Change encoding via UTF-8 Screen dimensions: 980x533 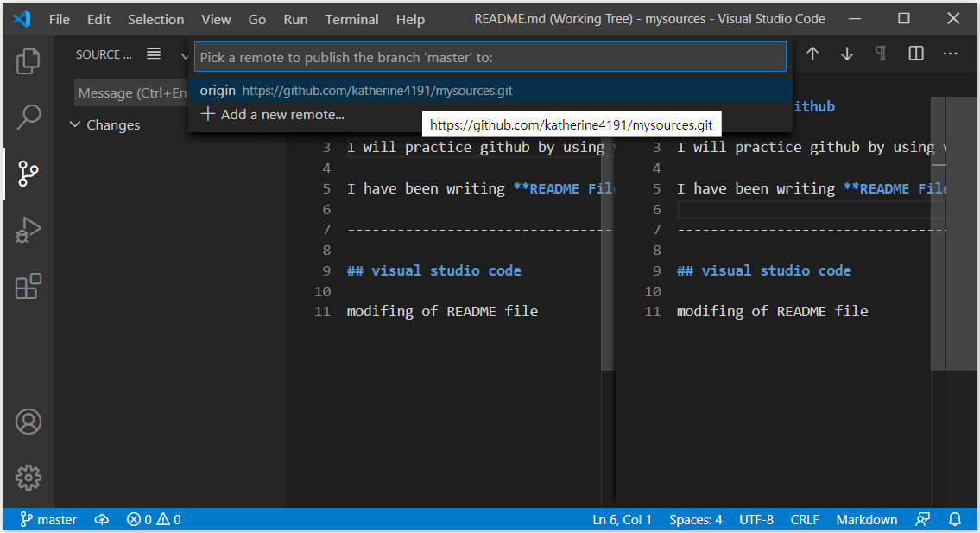point(756,520)
